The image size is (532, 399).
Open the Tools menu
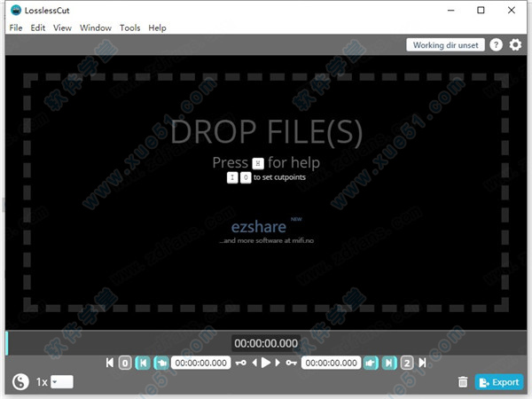click(x=130, y=27)
